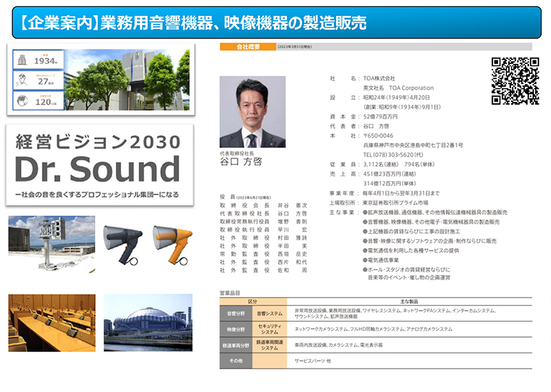Click the Dr. Sound logo text
Viewport: 551px width, 392px height.
97,169
